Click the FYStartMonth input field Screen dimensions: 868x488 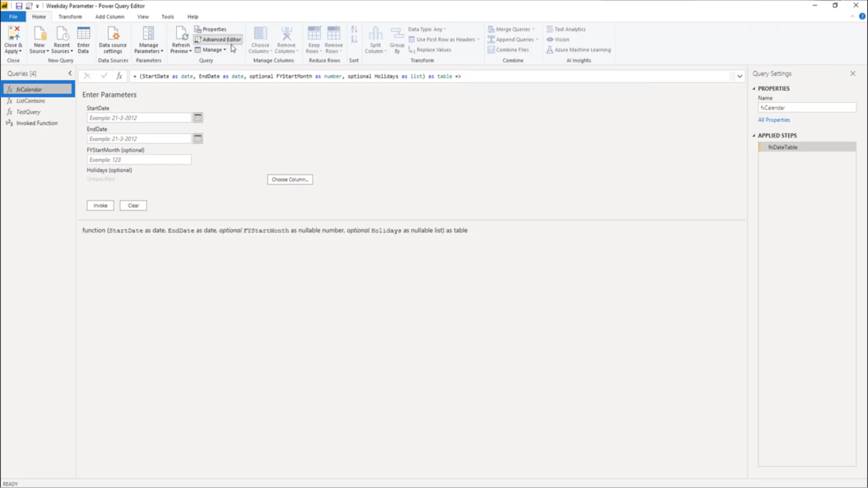(x=139, y=160)
